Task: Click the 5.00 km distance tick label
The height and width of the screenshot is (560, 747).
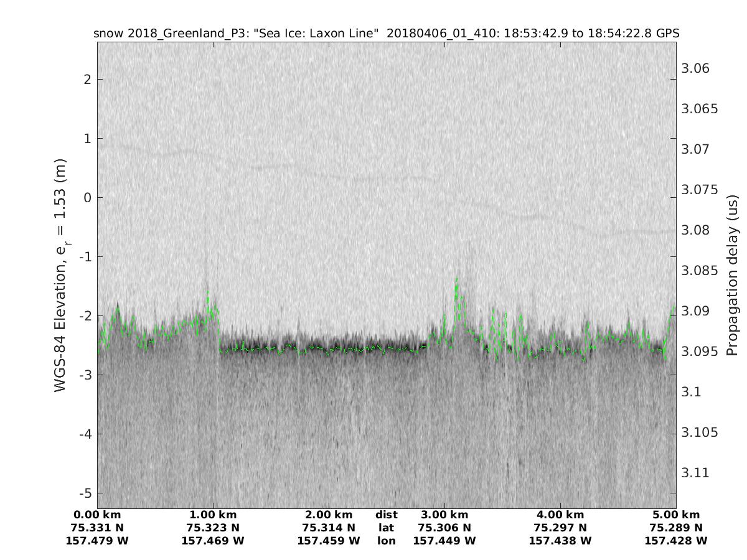Action: [x=676, y=515]
